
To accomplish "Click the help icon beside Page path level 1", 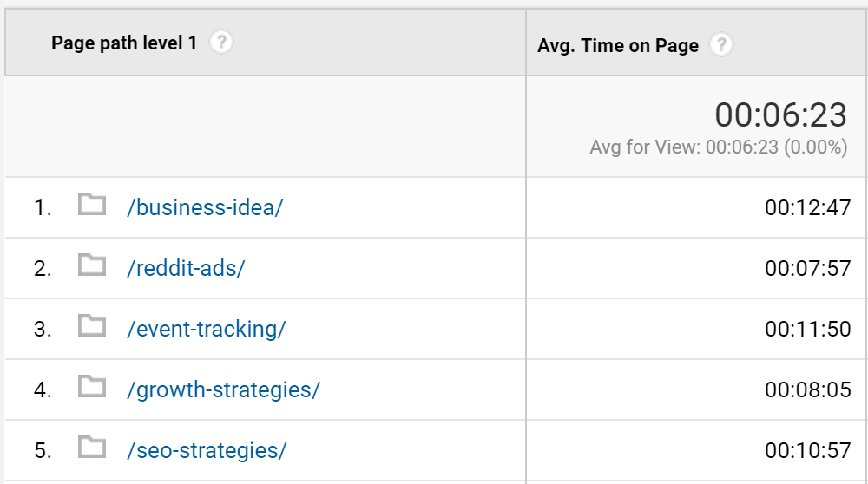I will pyautogui.click(x=221, y=43).
